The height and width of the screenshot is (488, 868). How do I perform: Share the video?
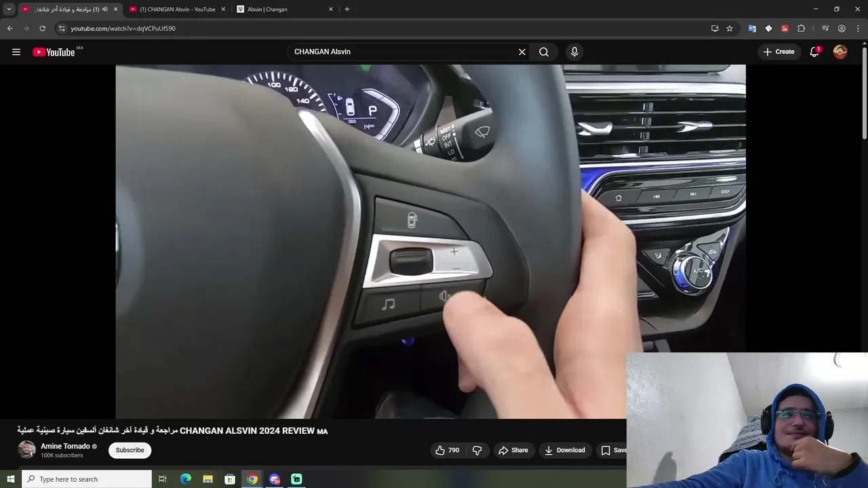click(x=513, y=450)
